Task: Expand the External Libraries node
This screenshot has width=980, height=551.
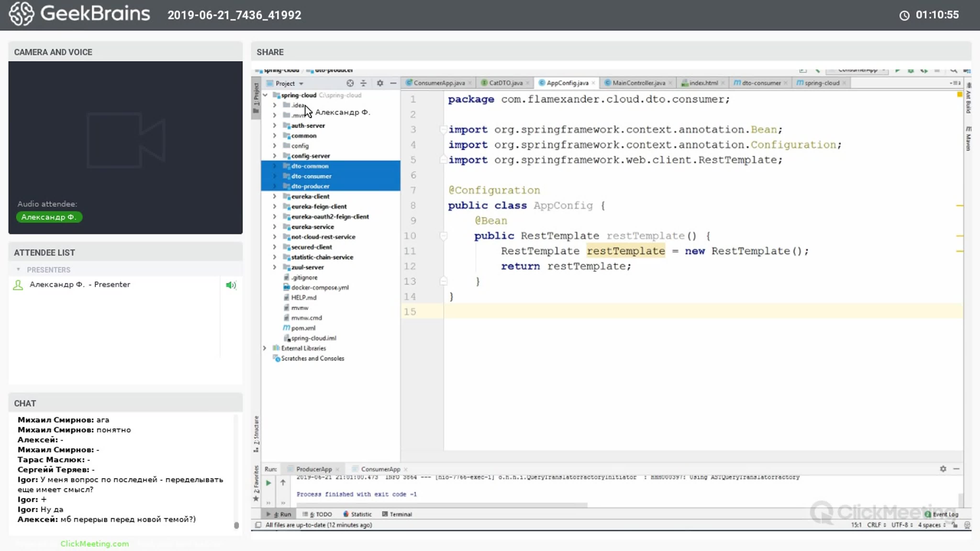Action: 264,348
